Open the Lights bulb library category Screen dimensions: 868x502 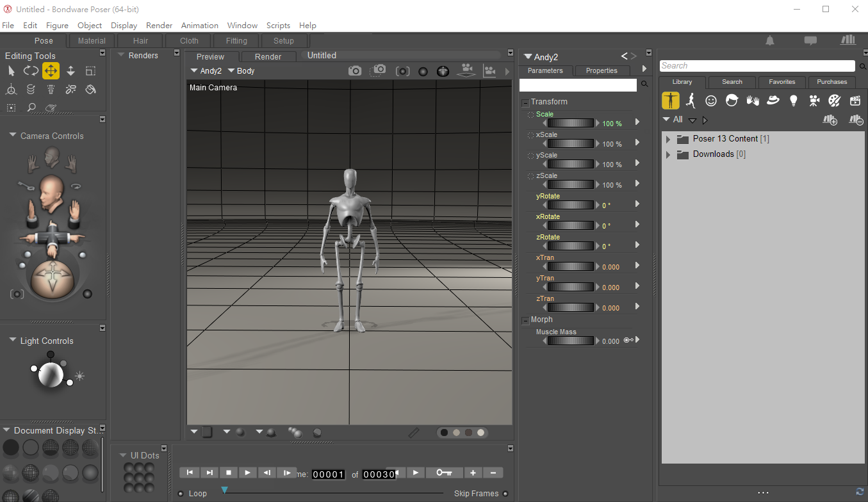(x=794, y=101)
